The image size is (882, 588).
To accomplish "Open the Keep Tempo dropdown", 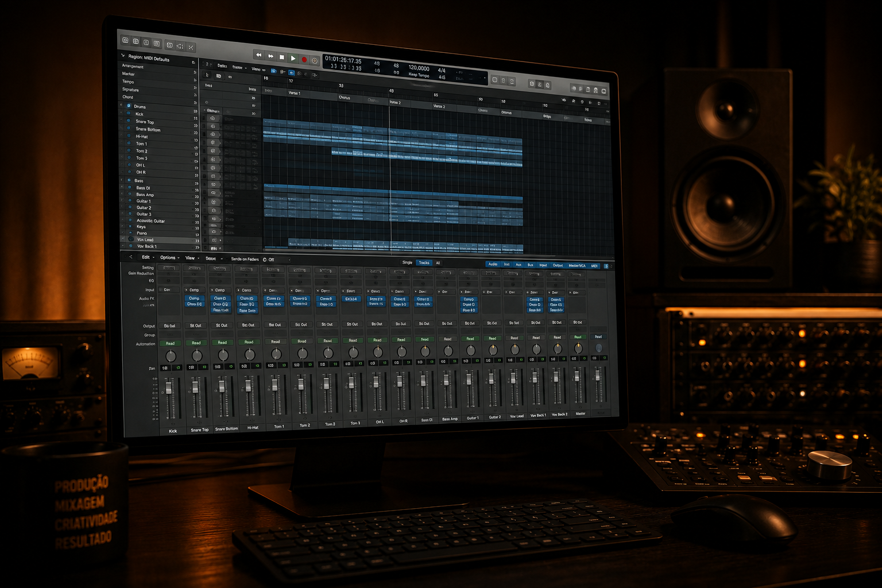I will click(419, 75).
